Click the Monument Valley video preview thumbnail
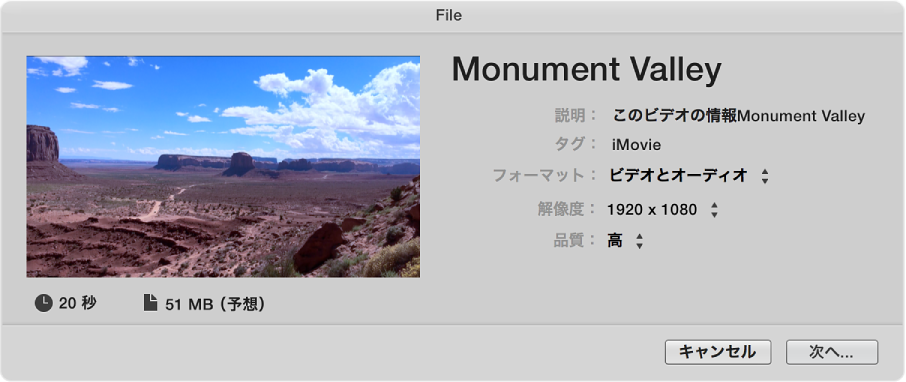Viewport: 906px width, 382px height. tap(223, 166)
